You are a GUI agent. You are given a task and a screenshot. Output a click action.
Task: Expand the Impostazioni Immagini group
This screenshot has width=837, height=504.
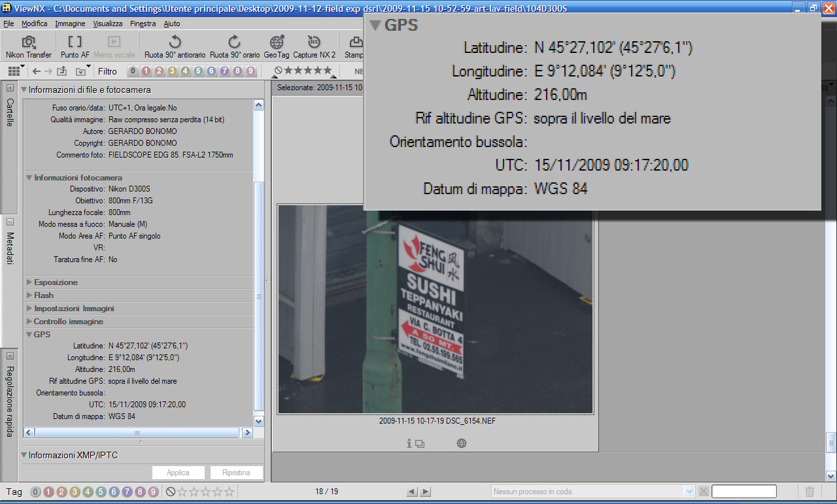coord(29,309)
